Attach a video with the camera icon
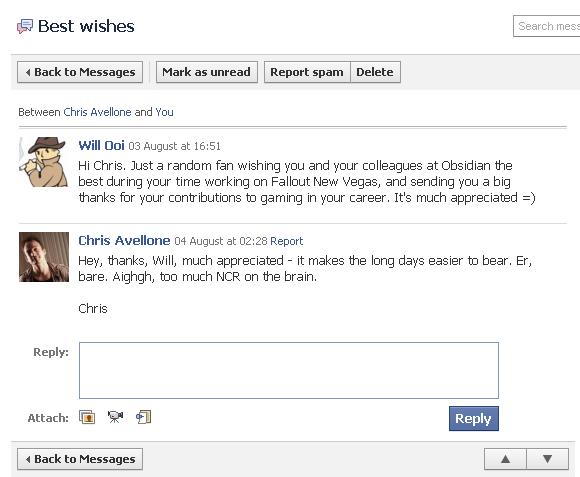The width and height of the screenshot is (580, 477). 115,417
